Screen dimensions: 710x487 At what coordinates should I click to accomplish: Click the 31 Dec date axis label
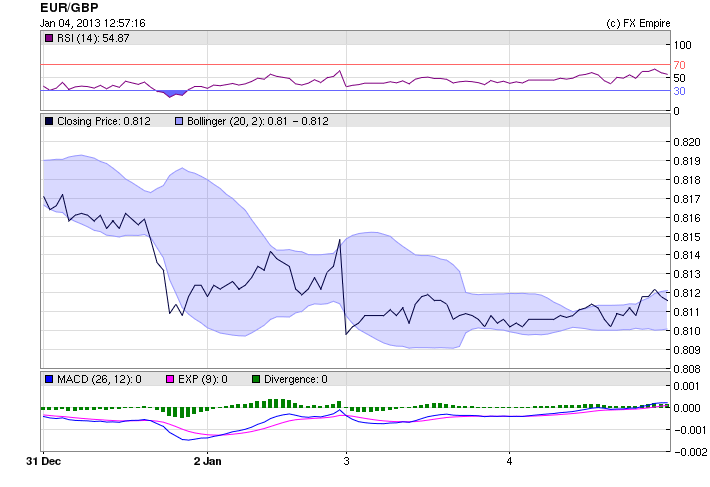click(x=43, y=461)
